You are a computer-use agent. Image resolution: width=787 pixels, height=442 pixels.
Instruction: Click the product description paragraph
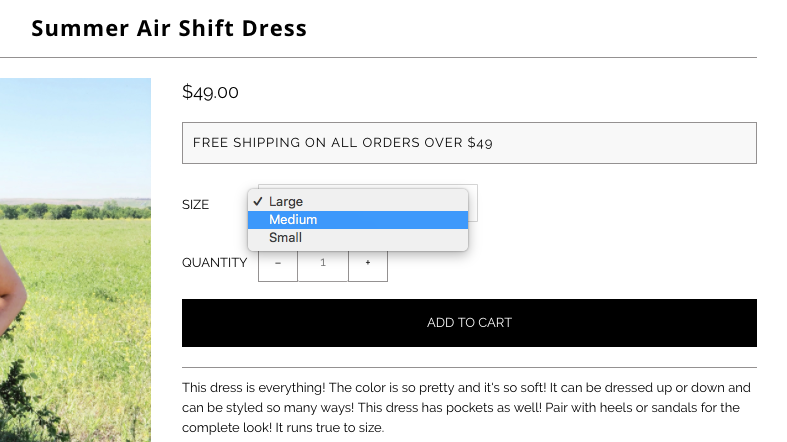pos(468,407)
